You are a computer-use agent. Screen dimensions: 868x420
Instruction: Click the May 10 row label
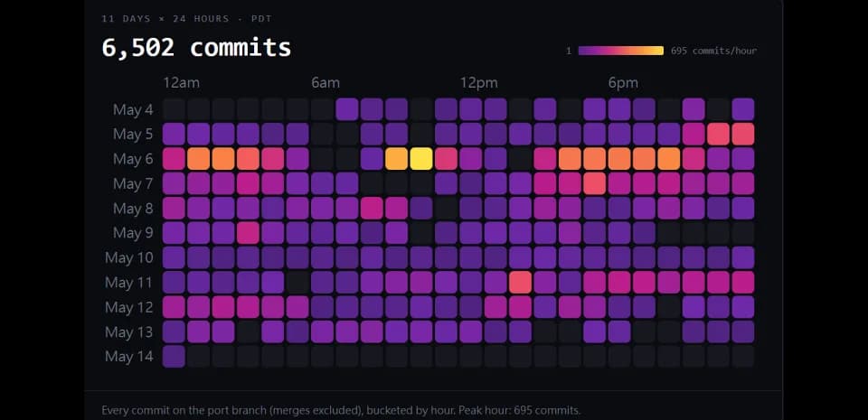(129, 257)
